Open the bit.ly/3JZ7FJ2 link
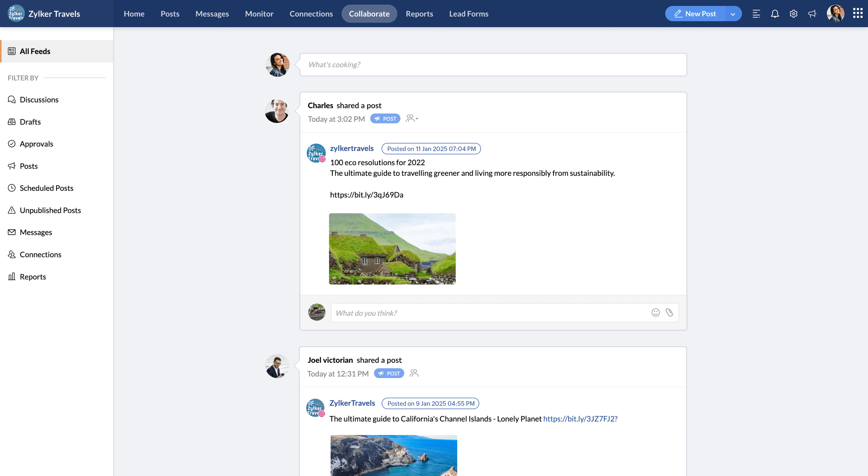 pyautogui.click(x=580, y=419)
